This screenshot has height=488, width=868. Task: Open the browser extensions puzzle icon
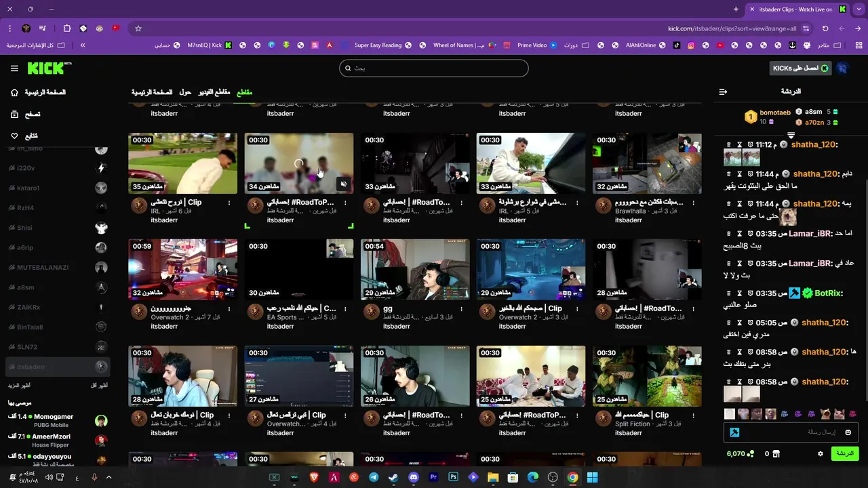[x=66, y=28]
